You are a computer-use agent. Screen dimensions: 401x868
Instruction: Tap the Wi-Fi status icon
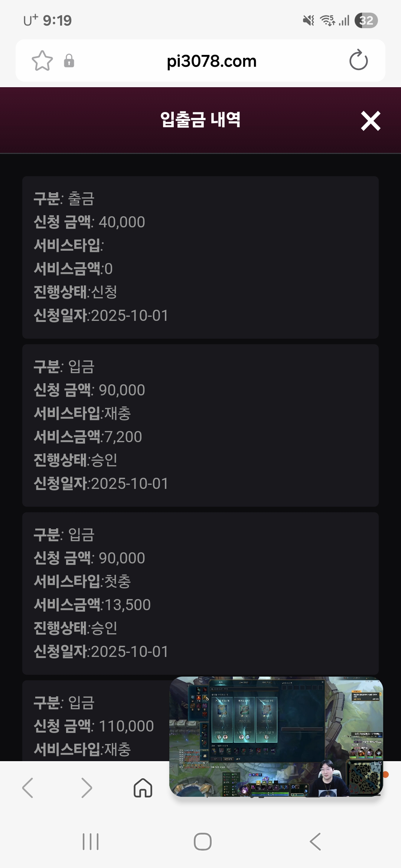(327, 20)
